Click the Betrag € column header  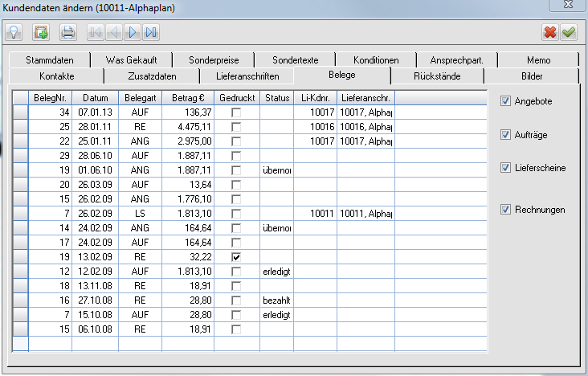[188, 98]
